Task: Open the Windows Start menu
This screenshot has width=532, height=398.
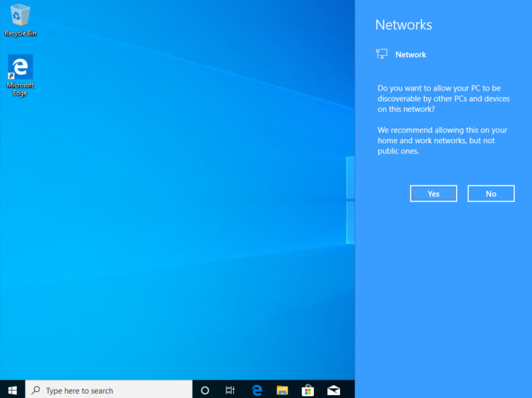Action: (13, 390)
